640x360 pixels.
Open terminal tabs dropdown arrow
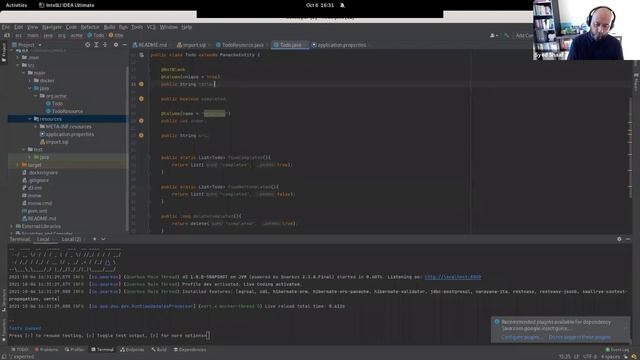coord(103,239)
